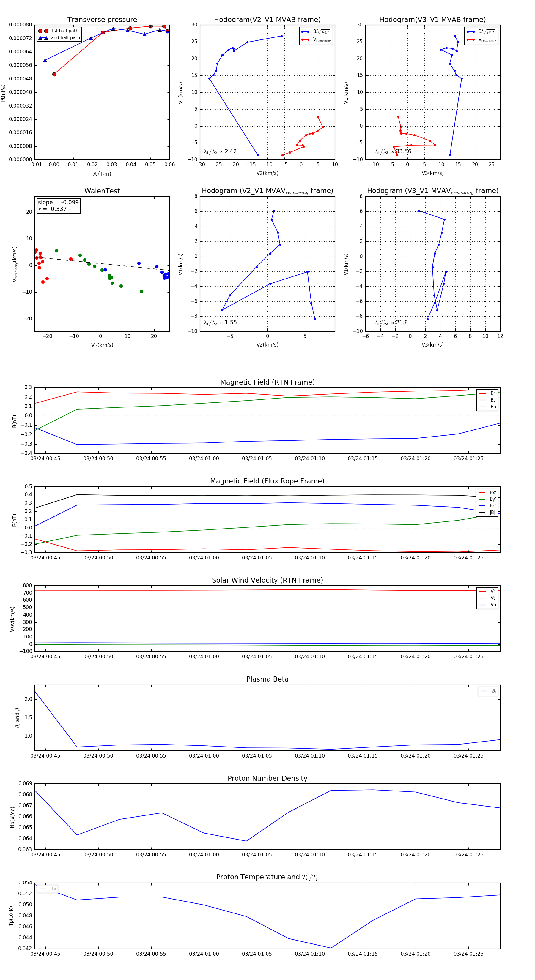Click 'V3(km/s)' label under V3_V1 MVAV remaining hodogram
The image size is (535, 980).
point(432,345)
